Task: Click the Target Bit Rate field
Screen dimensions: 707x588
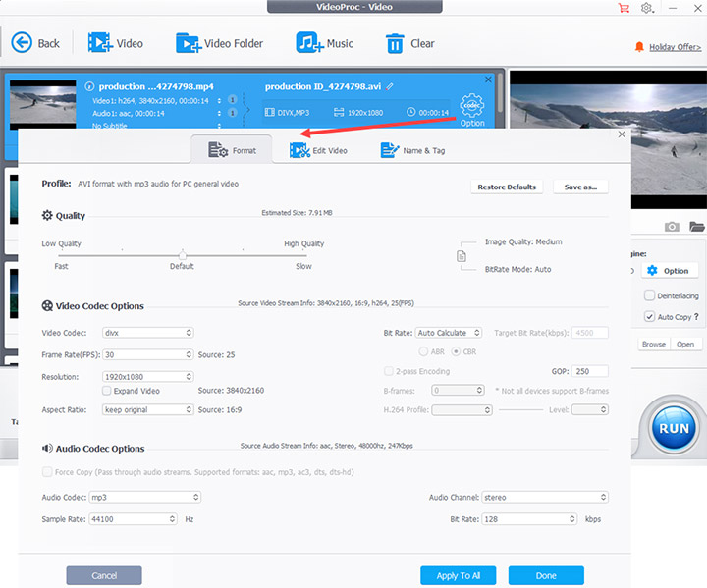Action: (590, 333)
